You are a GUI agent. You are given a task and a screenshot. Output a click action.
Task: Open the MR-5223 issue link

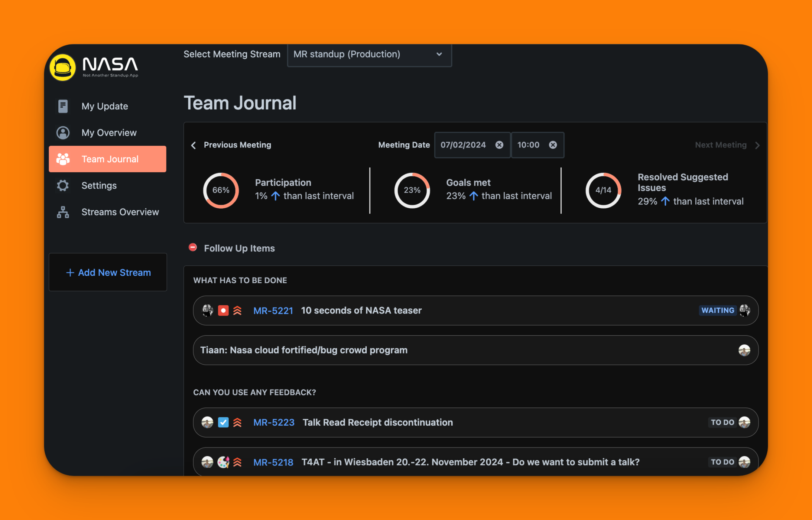pos(274,422)
